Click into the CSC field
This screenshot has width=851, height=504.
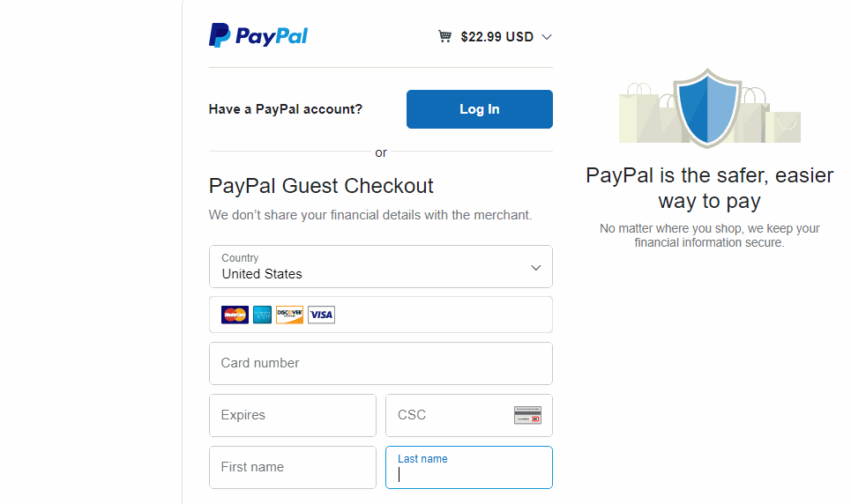(469, 415)
